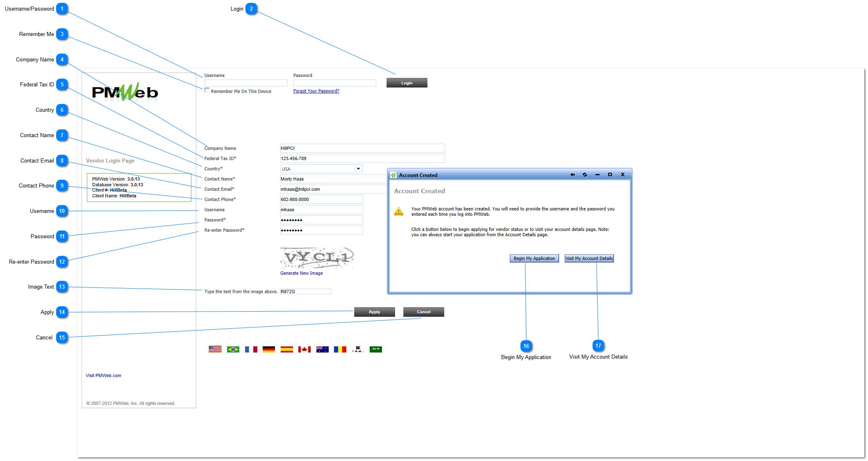Select the green Saudi Arabia flag language
Screen dimensions: 868x461
(x=376, y=349)
